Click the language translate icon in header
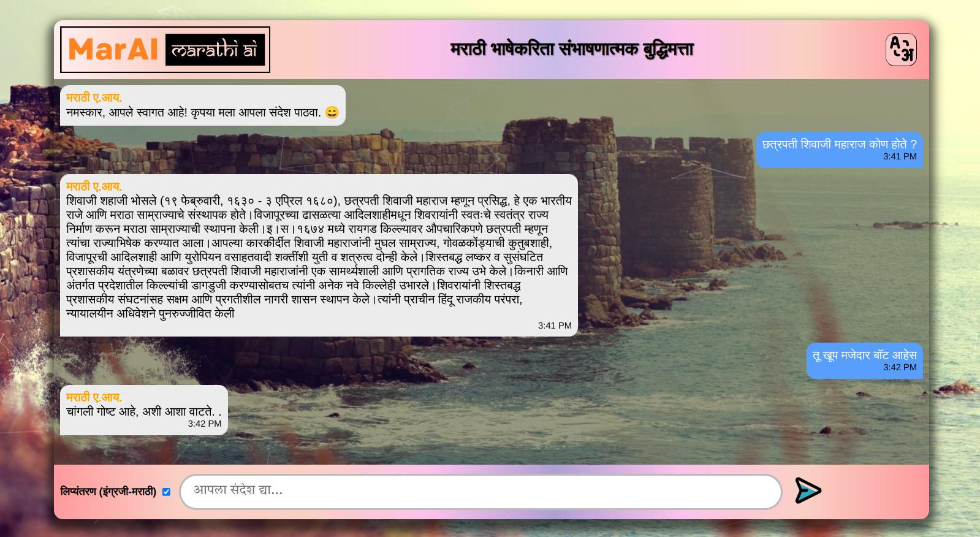Screen dimensions: 980x537 click(901, 50)
